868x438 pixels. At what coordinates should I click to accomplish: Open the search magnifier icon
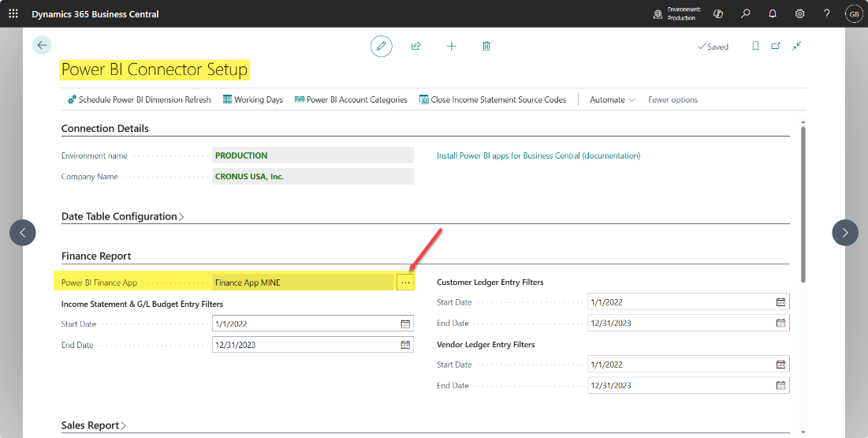pyautogui.click(x=746, y=14)
